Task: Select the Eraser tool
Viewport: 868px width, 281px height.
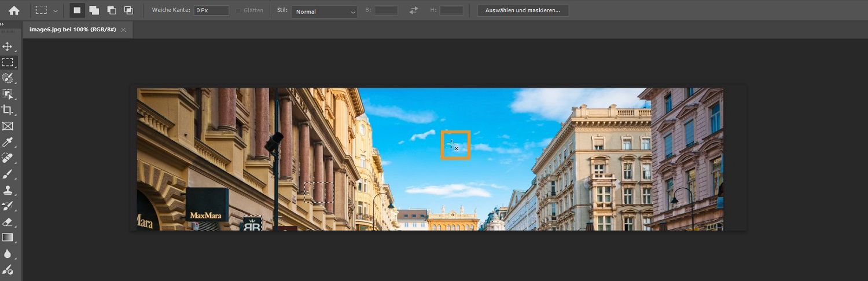Action: click(8, 221)
